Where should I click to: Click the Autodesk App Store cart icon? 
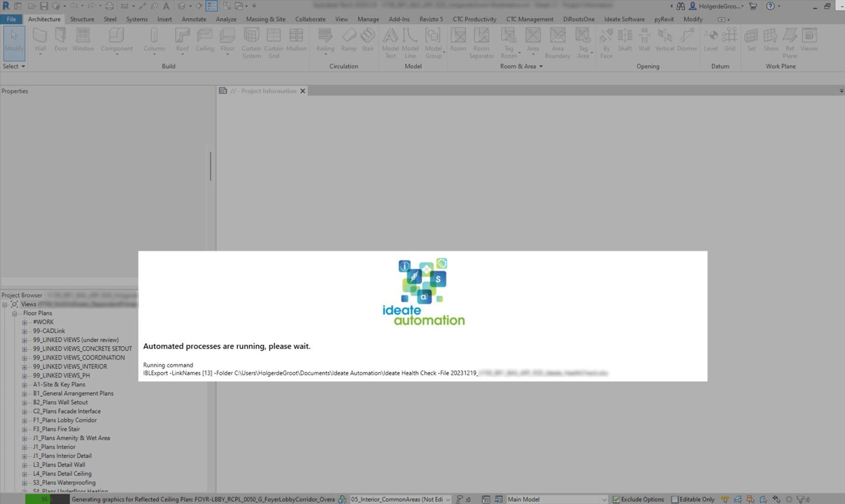pos(753,6)
